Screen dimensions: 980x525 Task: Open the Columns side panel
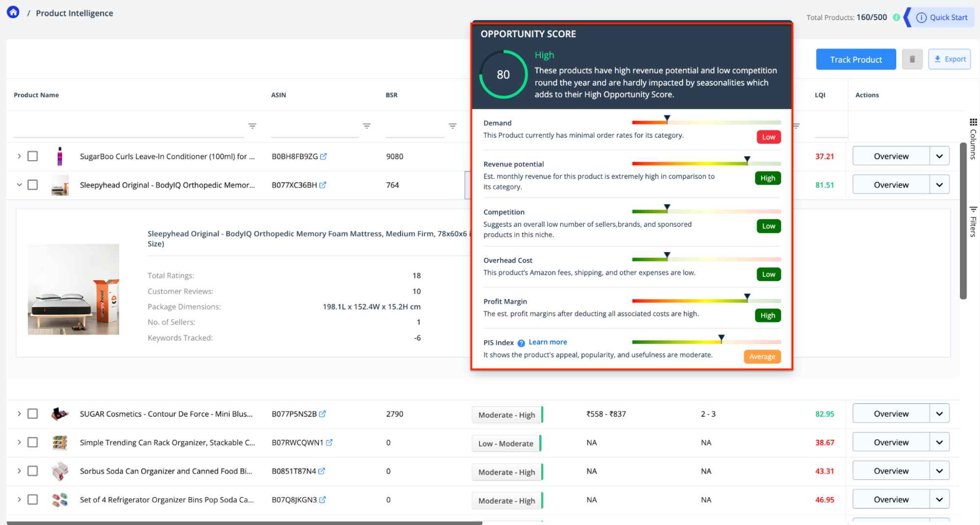pyautogui.click(x=973, y=139)
